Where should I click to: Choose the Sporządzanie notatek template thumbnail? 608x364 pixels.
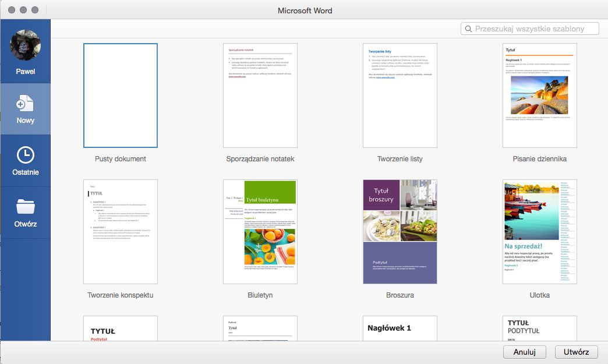click(x=260, y=96)
